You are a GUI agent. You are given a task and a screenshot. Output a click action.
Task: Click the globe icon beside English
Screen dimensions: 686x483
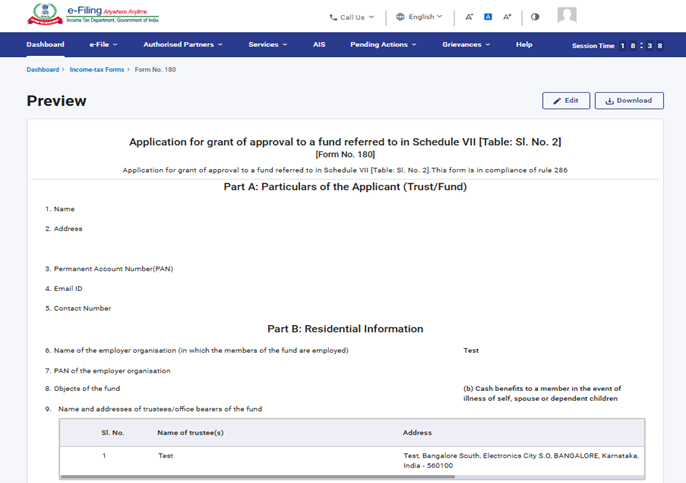pyautogui.click(x=400, y=17)
